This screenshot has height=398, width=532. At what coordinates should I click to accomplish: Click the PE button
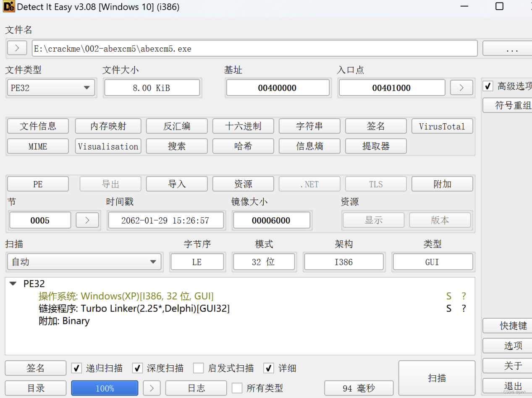pyautogui.click(x=38, y=184)
